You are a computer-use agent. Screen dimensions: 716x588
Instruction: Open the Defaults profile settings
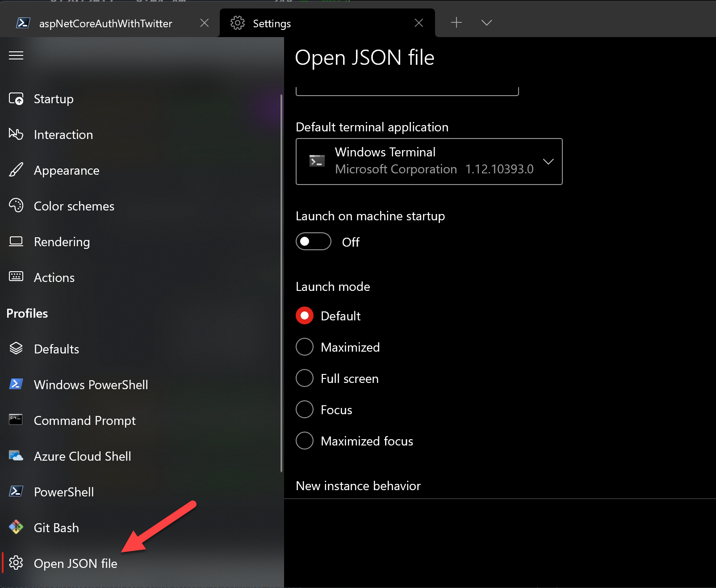(x=56, y=349)
